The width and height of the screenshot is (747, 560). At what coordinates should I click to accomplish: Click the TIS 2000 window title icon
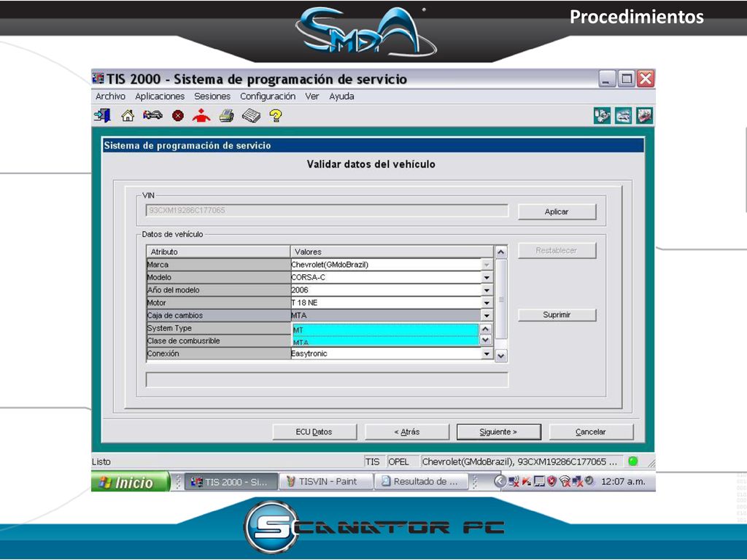coord(98,79)
